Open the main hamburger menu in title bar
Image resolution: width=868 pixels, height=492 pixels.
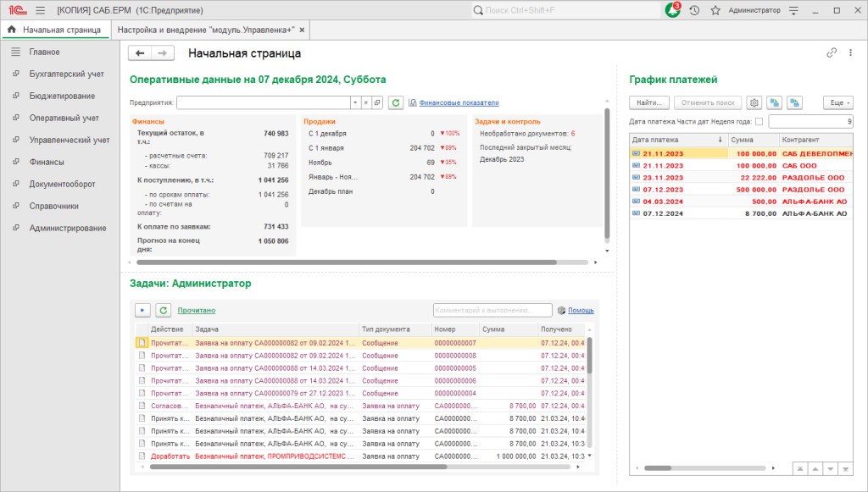click(41, 10)
